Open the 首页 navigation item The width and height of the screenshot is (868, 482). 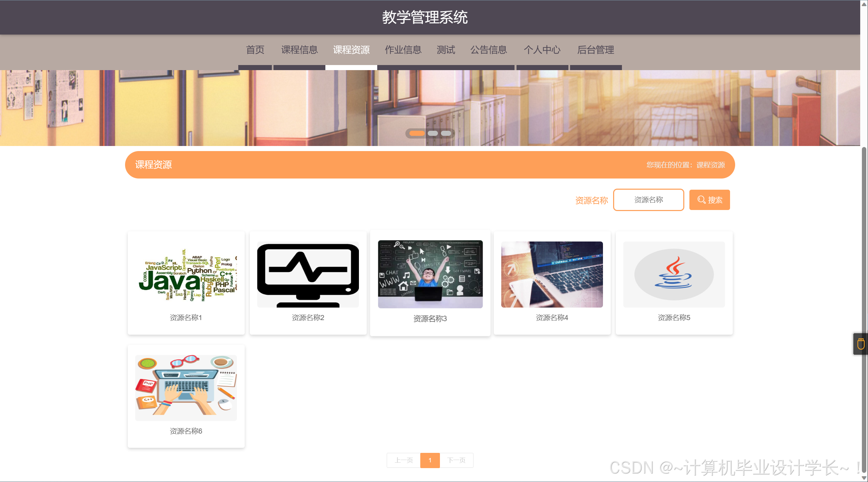255,50
